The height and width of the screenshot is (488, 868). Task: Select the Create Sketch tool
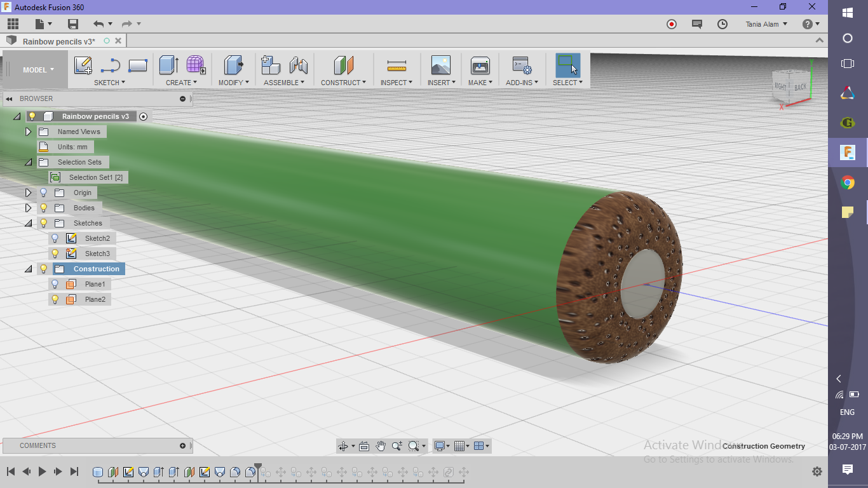tap(83, 65)
